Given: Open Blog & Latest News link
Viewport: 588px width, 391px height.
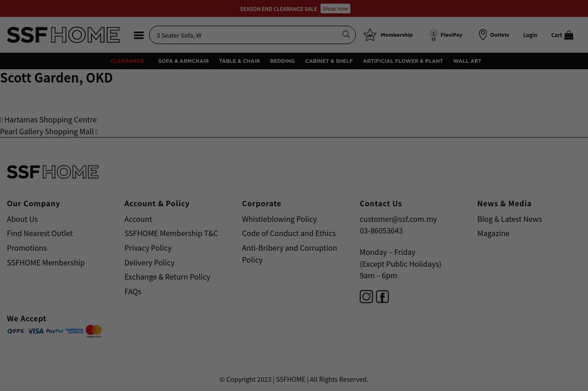Looking at the screenshot, I should (509, 219).
